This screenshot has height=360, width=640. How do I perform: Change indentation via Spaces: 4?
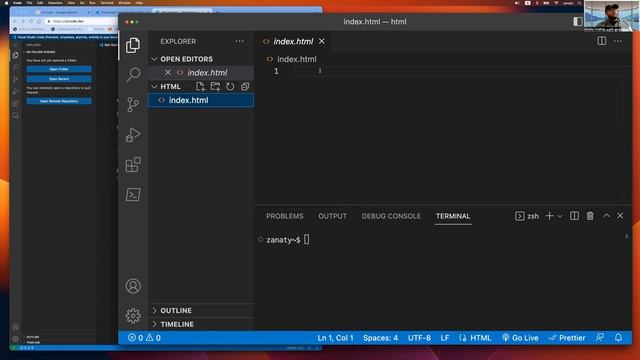380,338
